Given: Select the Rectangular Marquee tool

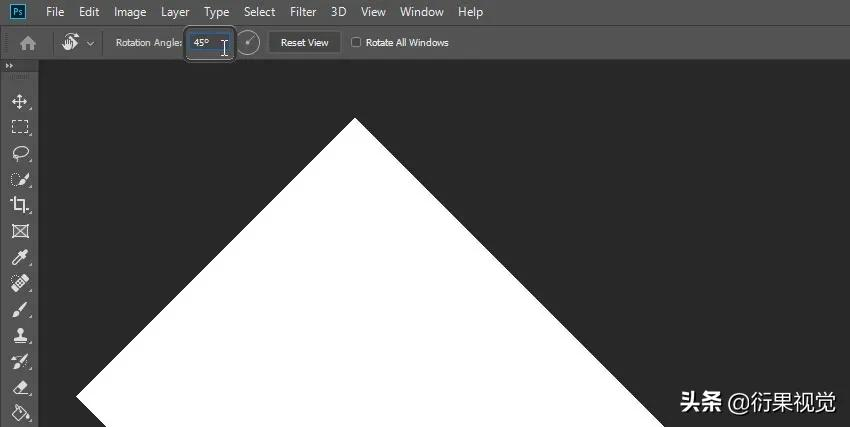Looking at the screenshot, I should click(x=20, y=127).
